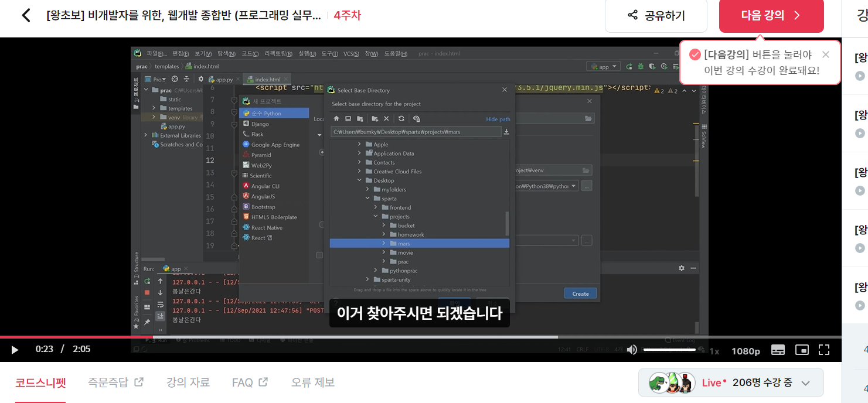Open the 즉문즉답 link
868x403 pixels.
click(x=115, y=382)
